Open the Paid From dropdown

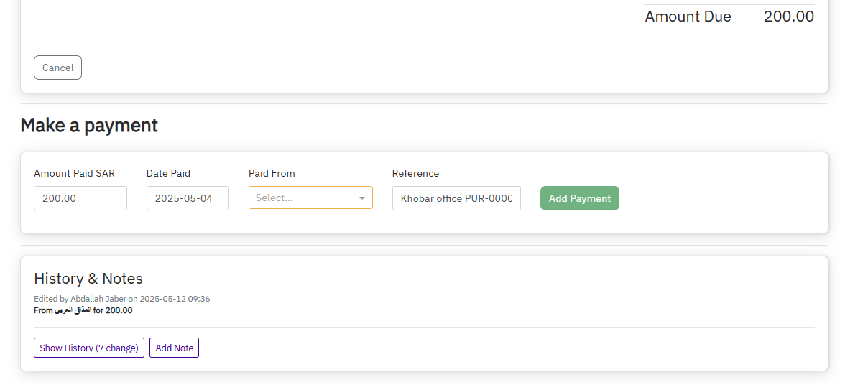pyautogui.click(x=303, y=198)
